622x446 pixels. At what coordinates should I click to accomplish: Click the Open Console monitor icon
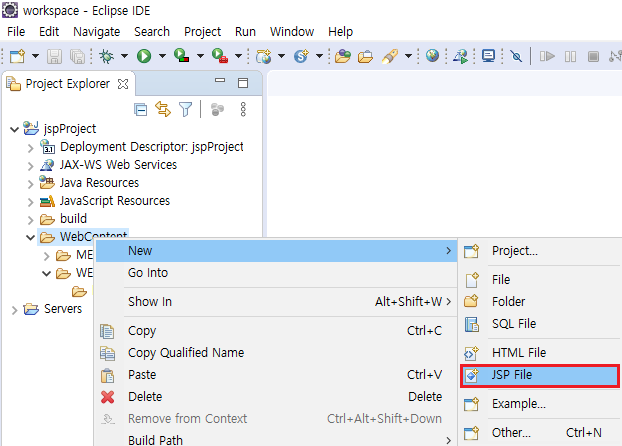click(488, 56)
